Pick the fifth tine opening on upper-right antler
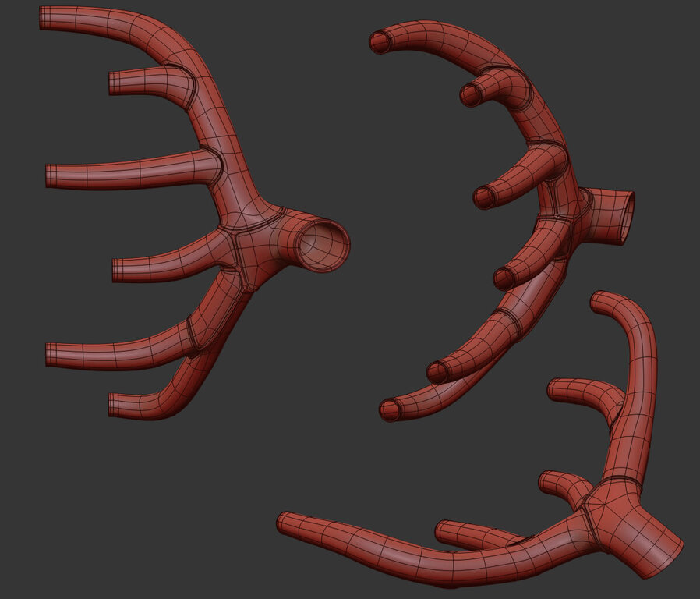The image size is (700, 599). coord(438,373)
